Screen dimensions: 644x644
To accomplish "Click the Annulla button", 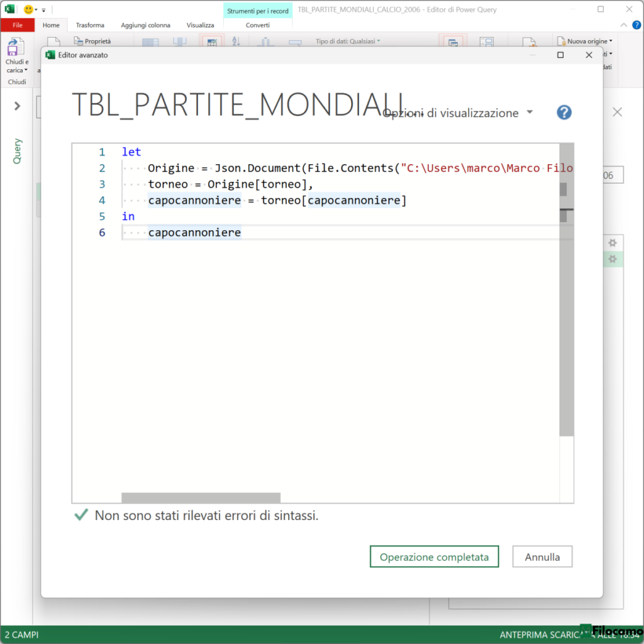I will click(x=542, y=557).
